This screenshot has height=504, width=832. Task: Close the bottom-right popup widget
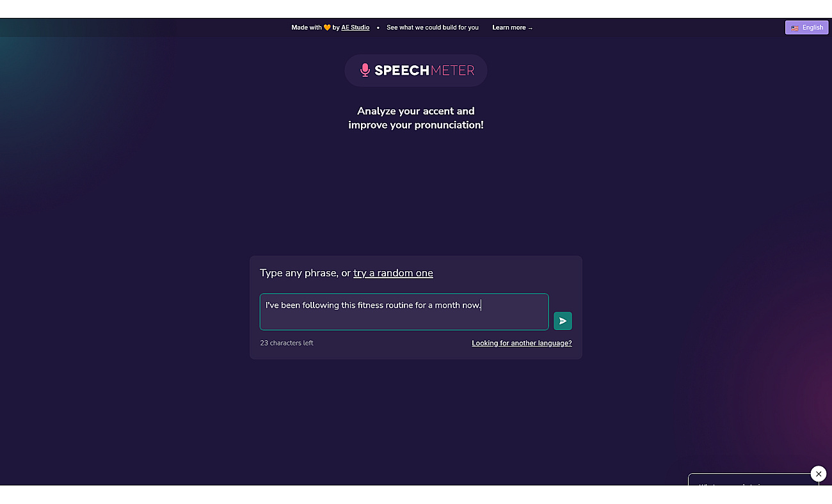pos(819,474)
